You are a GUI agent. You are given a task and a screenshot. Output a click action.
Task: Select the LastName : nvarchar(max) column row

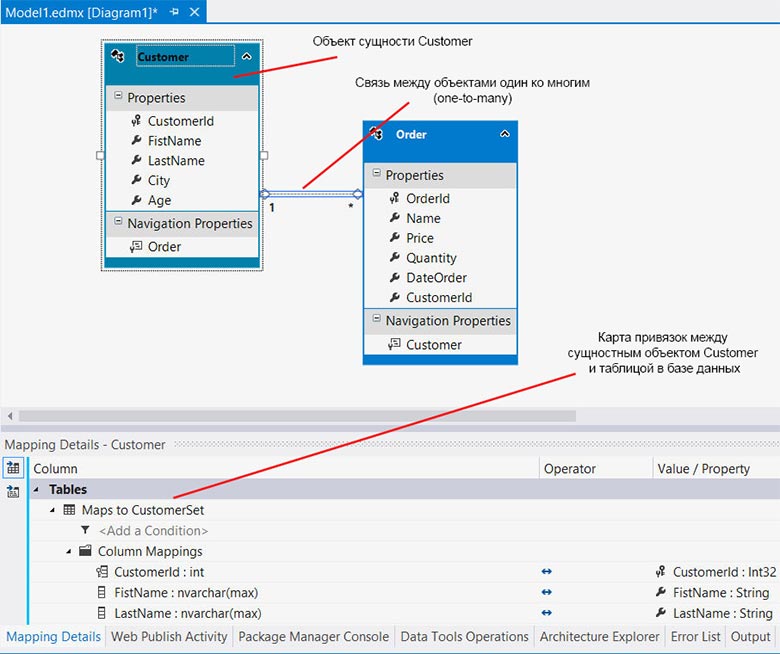tap(188, 613)
